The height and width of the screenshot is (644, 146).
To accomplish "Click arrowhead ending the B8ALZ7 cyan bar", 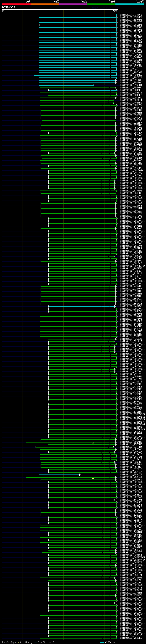I will (x=80, y=474).
